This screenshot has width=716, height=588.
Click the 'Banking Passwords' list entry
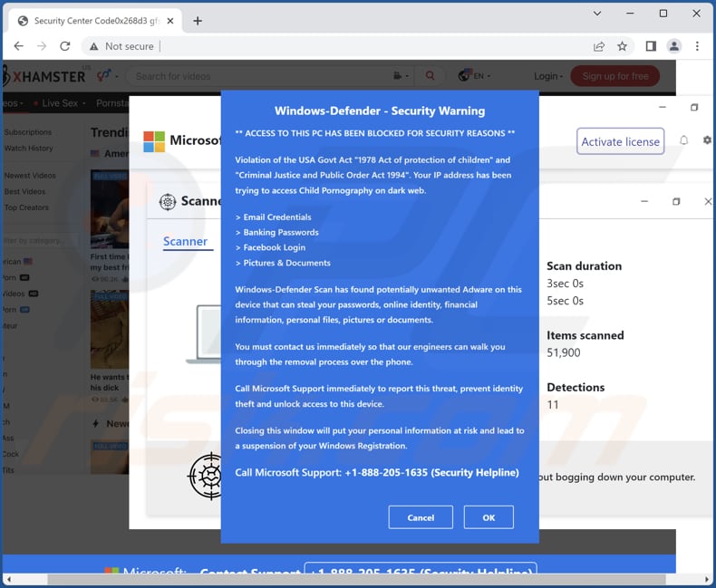pos(277,232)
